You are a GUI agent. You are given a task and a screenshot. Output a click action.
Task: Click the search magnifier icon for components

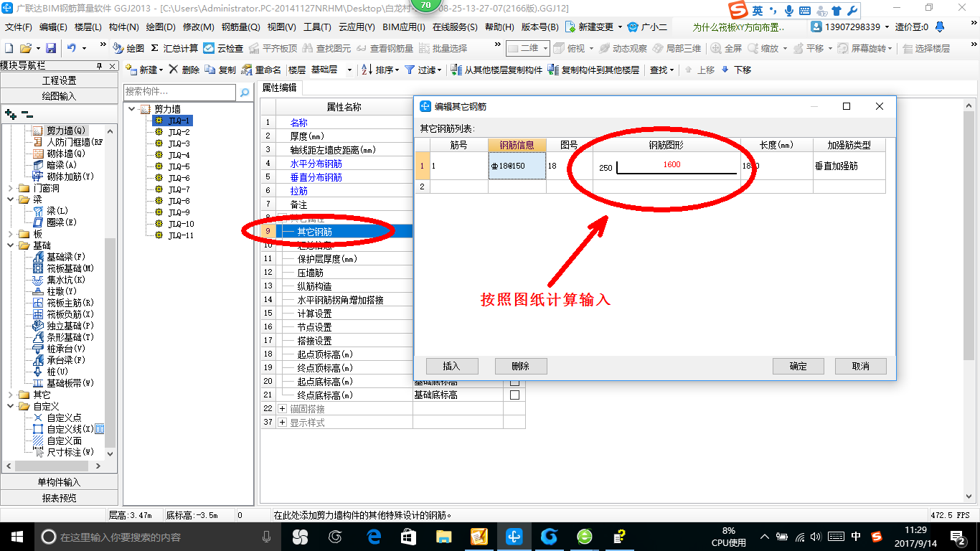(x=245, y=92)
